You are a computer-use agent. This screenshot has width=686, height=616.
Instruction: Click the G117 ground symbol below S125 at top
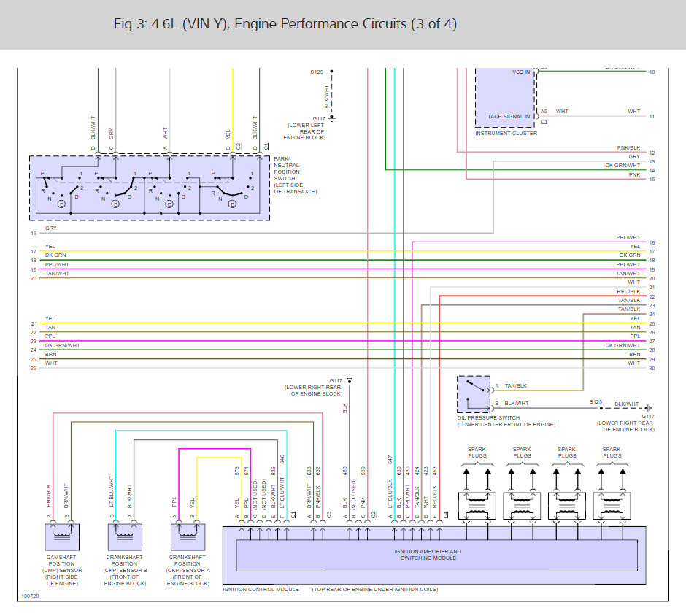[331, 118]
